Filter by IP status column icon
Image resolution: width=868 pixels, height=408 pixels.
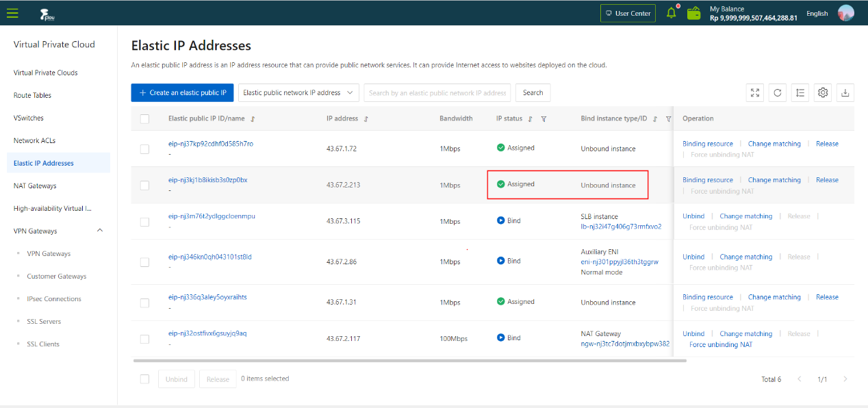[544, 119]
